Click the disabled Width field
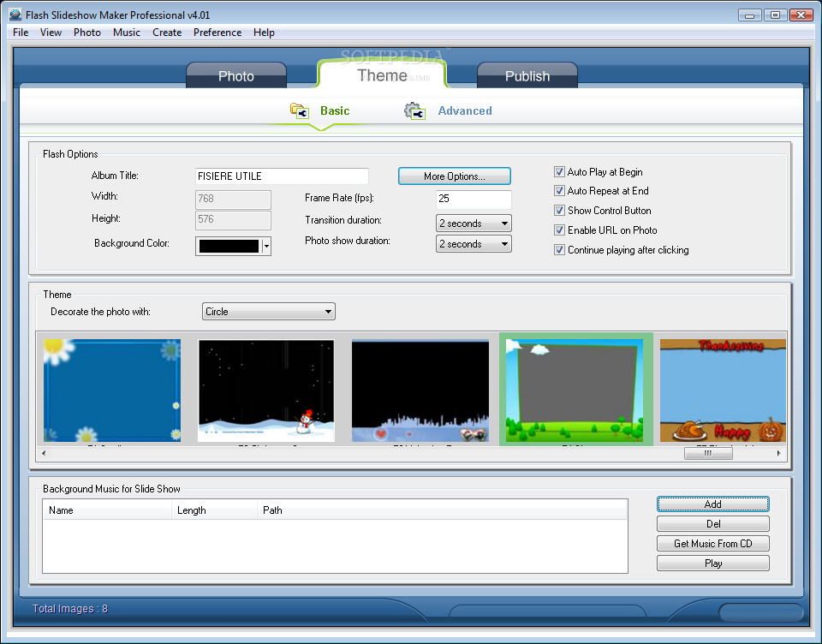The width and height of the screenshot is (822, 644). pyautogui.click(x=233, y=199)
